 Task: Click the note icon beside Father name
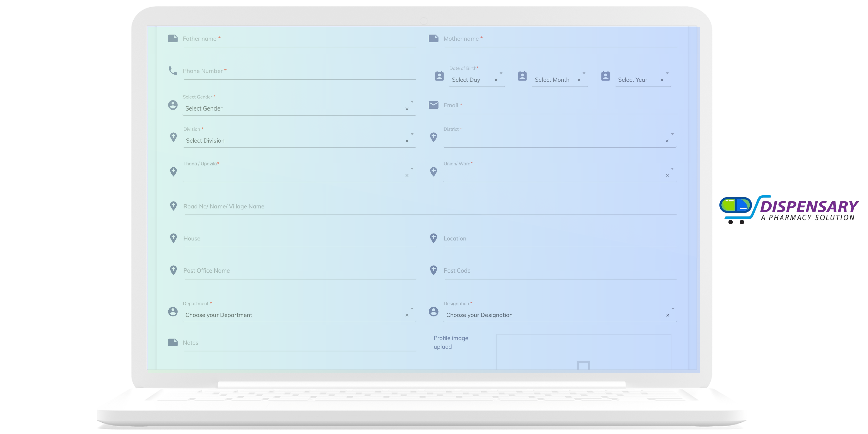173,38
